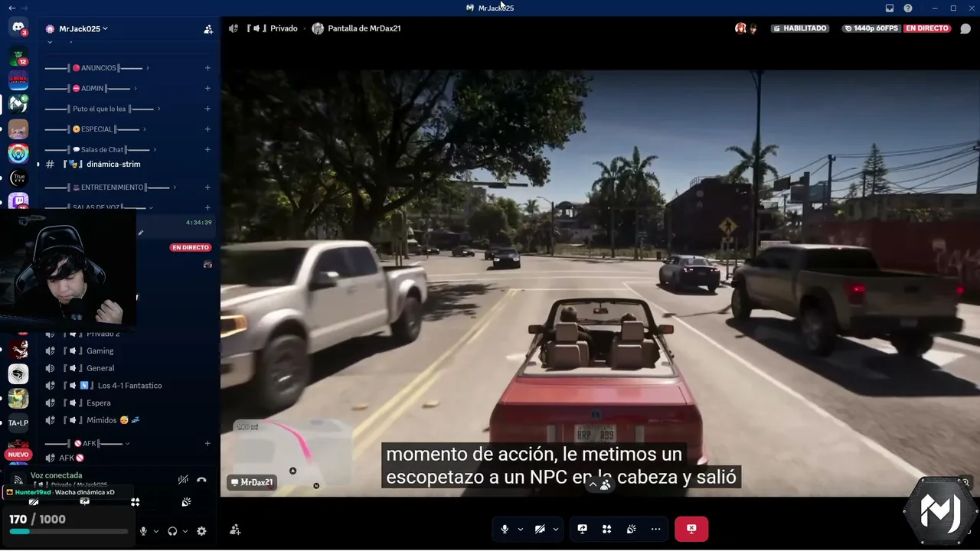Disconnect from voice with the hang-up icon
The image size is (980, 551).
[201, 480]
